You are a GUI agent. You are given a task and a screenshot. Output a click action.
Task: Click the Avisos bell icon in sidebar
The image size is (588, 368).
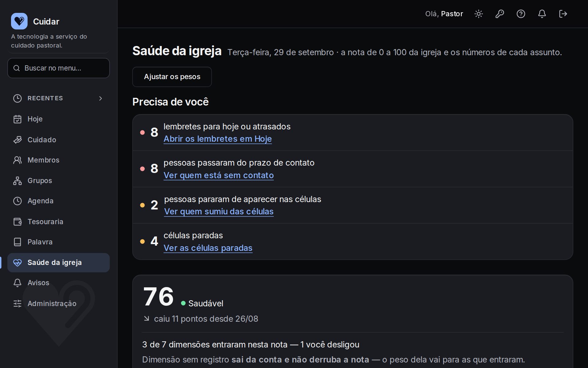17,283
